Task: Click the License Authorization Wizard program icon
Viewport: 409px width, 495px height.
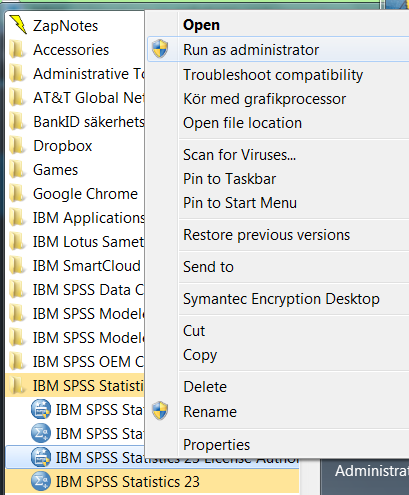Action: [41, 457]
